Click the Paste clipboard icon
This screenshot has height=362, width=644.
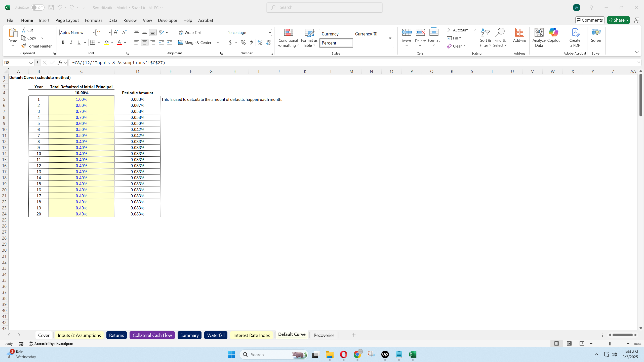[x=13, y=33]
